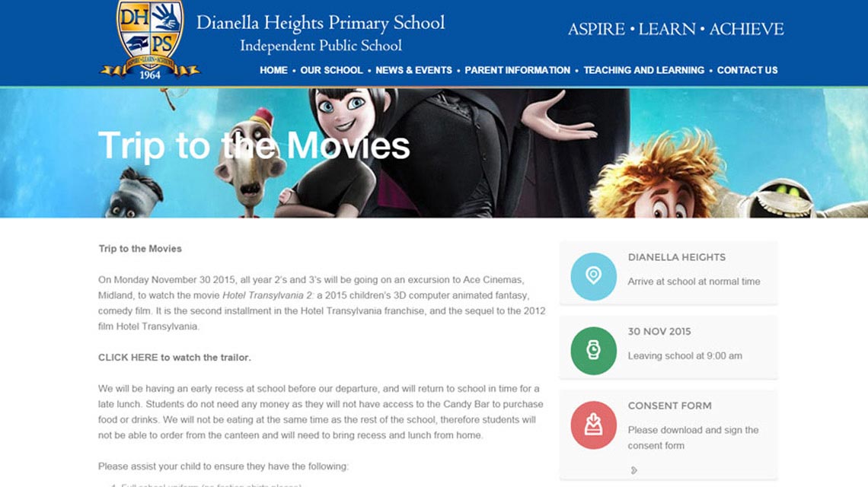The image size is (868, 487).
Task: Click the green watch icon
Action: coord(593,350)
